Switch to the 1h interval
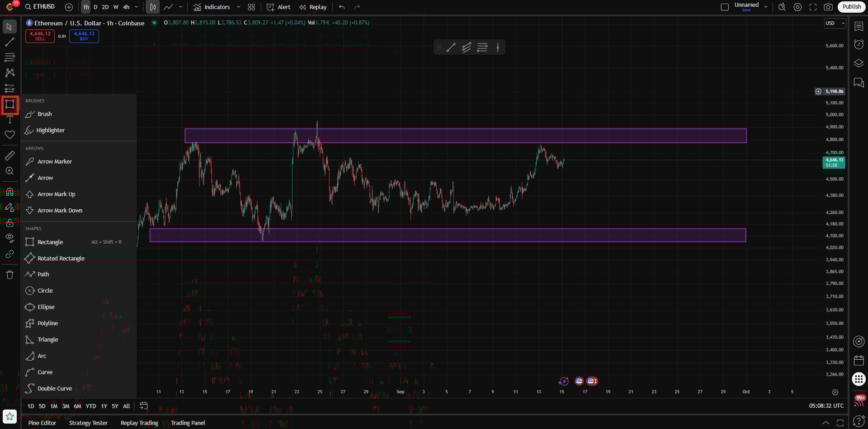 point(86,7)
